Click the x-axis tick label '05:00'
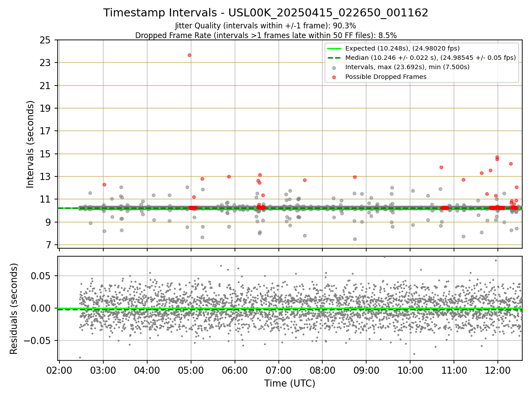 [x=191, y=370]
